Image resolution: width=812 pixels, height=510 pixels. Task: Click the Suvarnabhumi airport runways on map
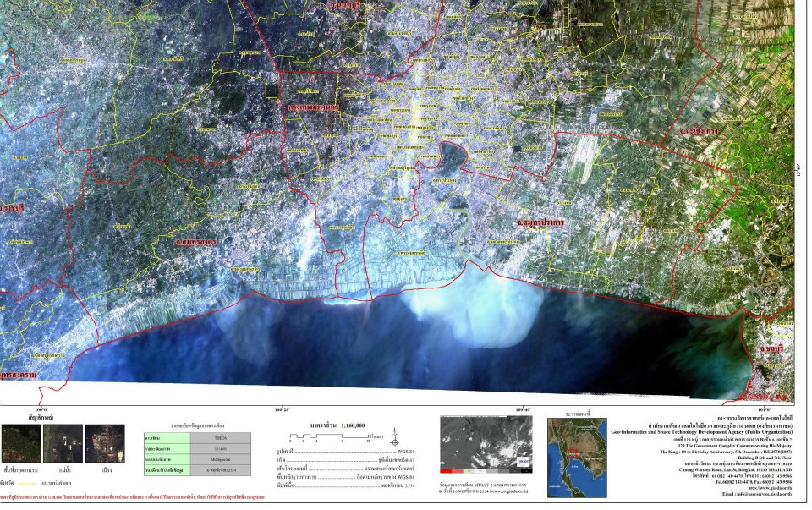(x=587, y=157)
